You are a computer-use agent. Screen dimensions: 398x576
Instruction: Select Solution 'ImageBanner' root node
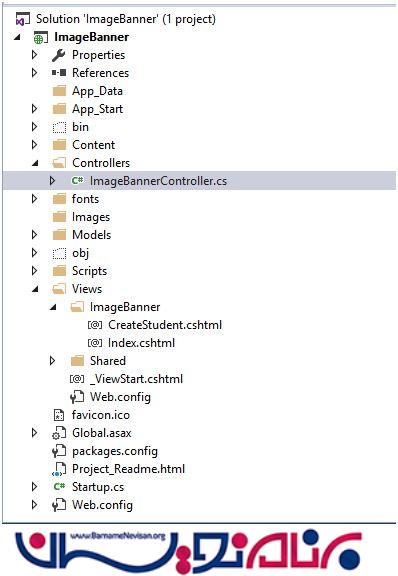pos(125,19)
